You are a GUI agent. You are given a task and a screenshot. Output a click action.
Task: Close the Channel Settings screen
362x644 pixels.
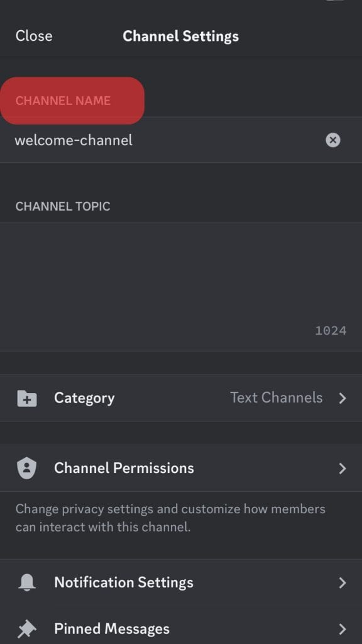click(33, 36)
